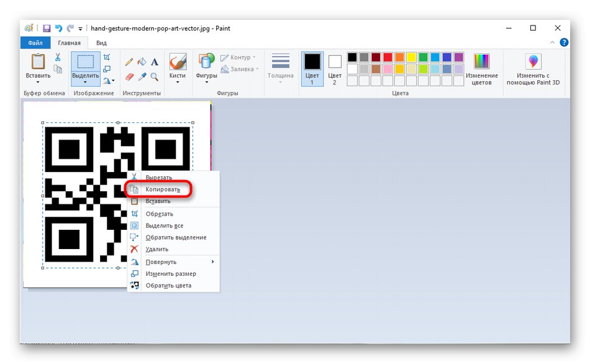Expand the Brushes dropdown arrow
Screen dimensions: 590x364
pyautogui.click(x=178, y=82)
